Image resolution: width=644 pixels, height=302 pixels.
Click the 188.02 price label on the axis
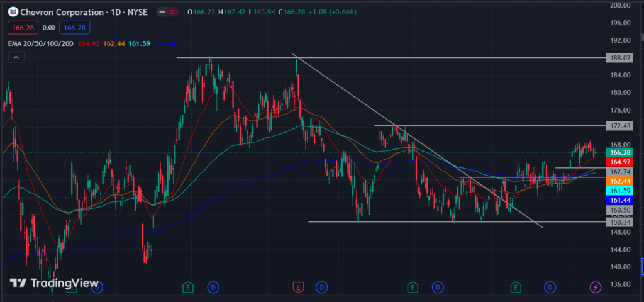[x=619, y=58]
